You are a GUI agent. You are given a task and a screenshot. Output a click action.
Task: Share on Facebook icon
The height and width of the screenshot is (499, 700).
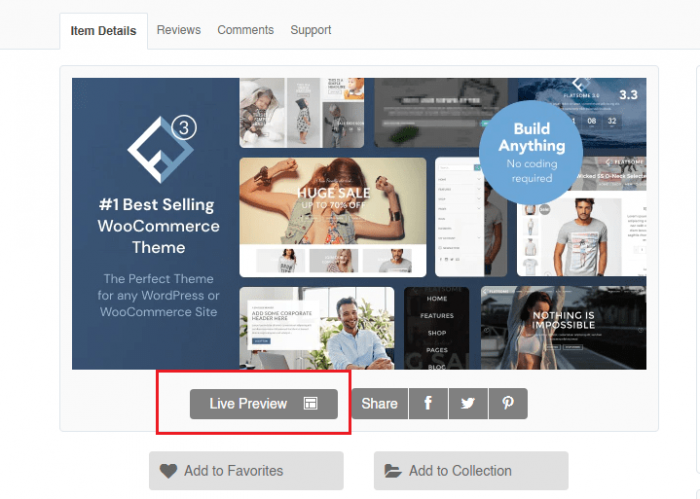pyautogui.click(x=428, y=403)
